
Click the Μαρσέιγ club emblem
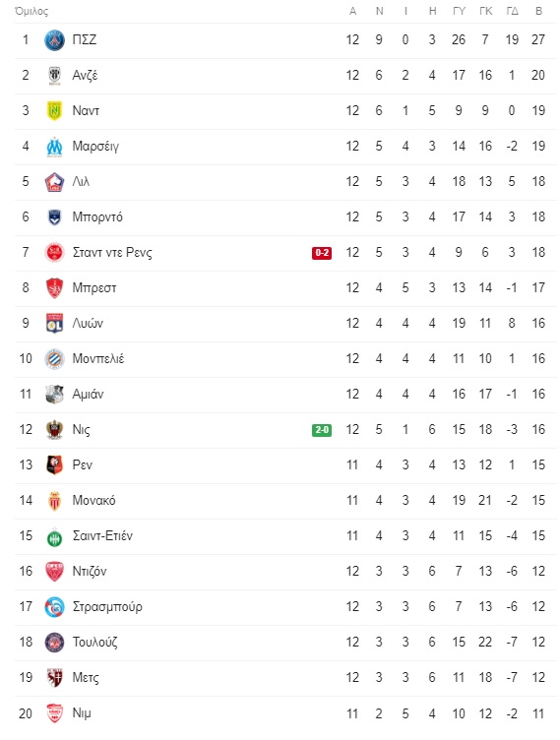(x=54, y=147)
